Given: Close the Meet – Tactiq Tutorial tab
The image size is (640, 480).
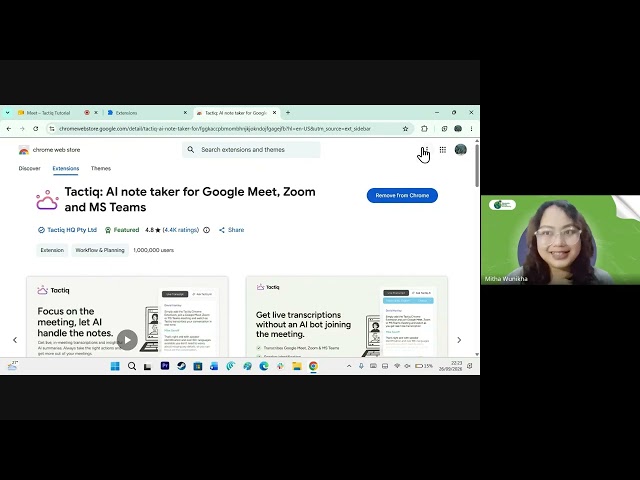Looking at the screenshot, I should coord(96,113).
